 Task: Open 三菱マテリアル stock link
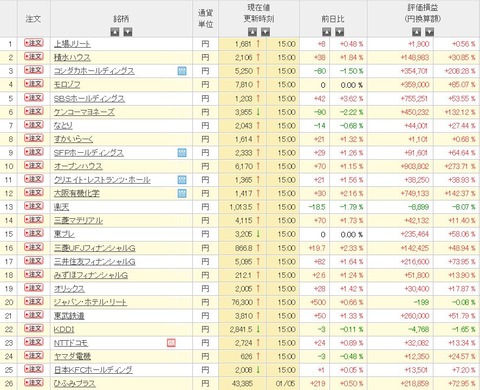[x=78, y=220]
